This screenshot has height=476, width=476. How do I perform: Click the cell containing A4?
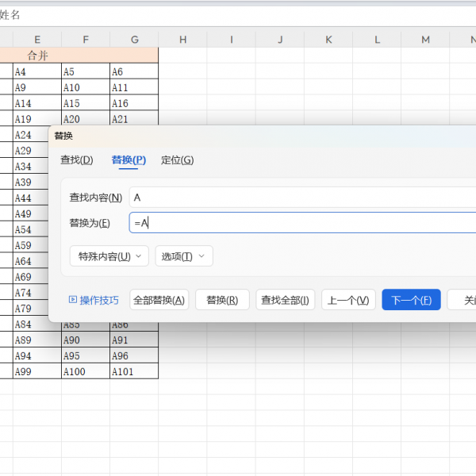(37, 71)
